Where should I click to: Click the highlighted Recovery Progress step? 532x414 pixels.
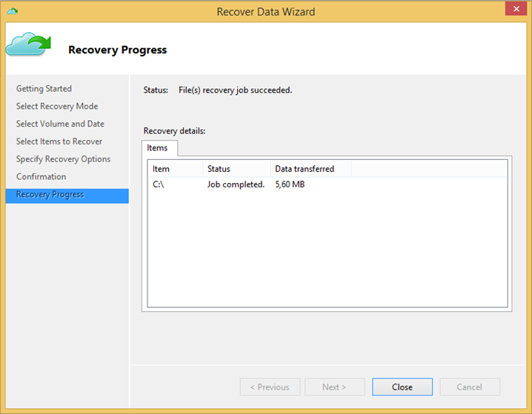click(x=50, y=195)
